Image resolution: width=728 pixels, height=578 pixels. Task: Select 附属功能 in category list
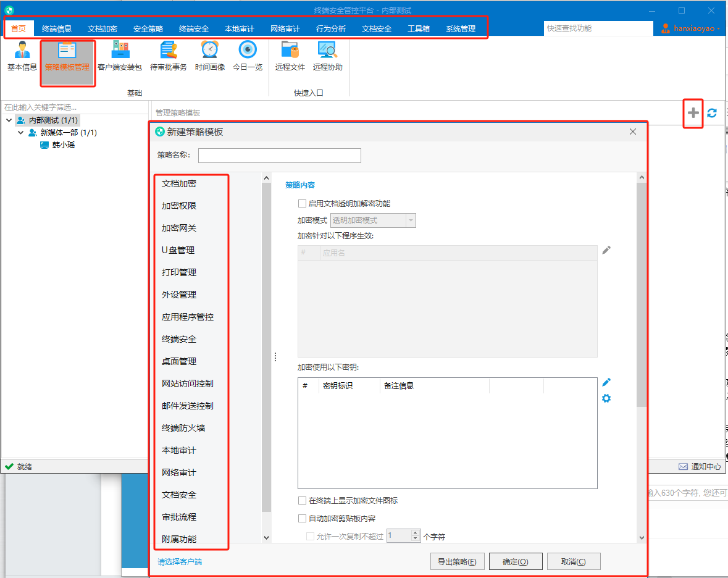point(179,539)
